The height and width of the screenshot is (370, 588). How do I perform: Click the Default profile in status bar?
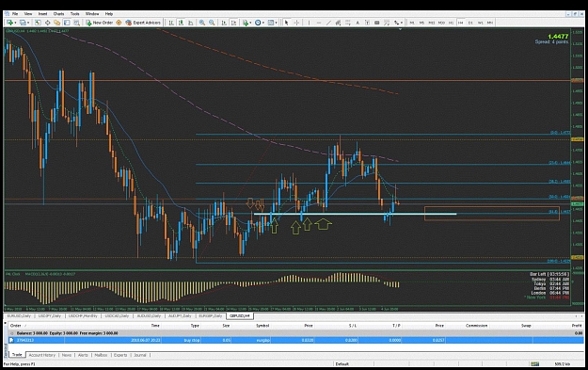tap(342, 363)
